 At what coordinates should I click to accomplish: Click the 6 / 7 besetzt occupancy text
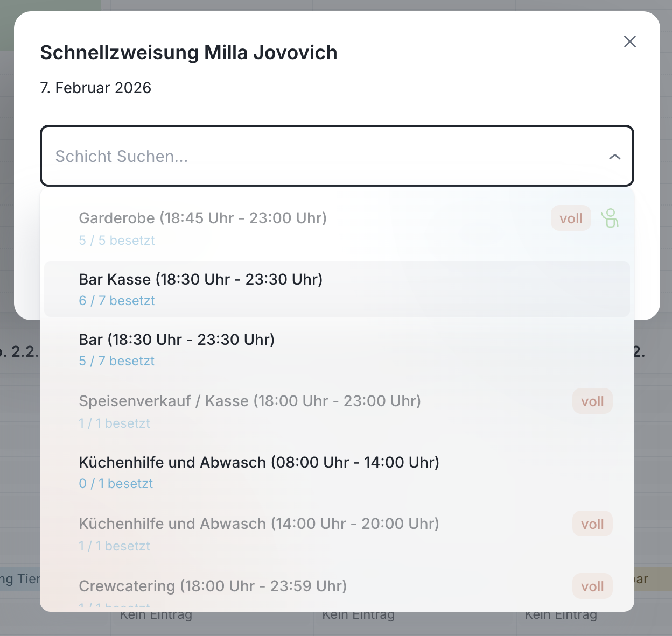(117, 301)
